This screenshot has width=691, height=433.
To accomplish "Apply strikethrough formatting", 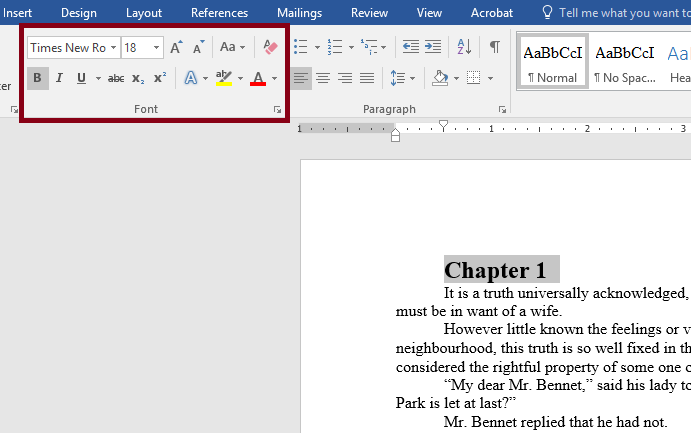I will coord(116,79).
